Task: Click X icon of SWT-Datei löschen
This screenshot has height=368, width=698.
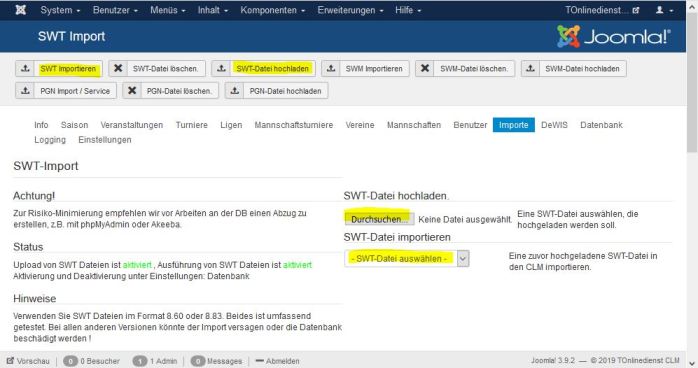Action: [x=118, y=69]
